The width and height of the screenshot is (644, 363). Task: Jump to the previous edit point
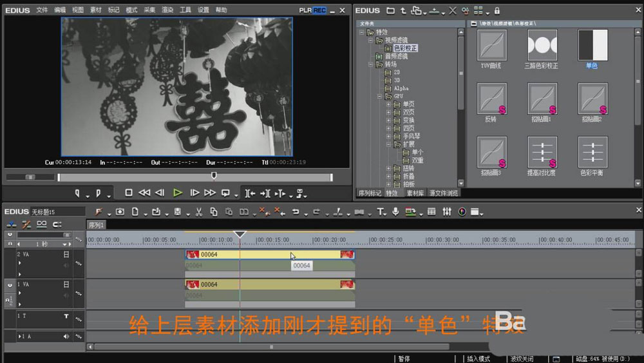(250, 193)
